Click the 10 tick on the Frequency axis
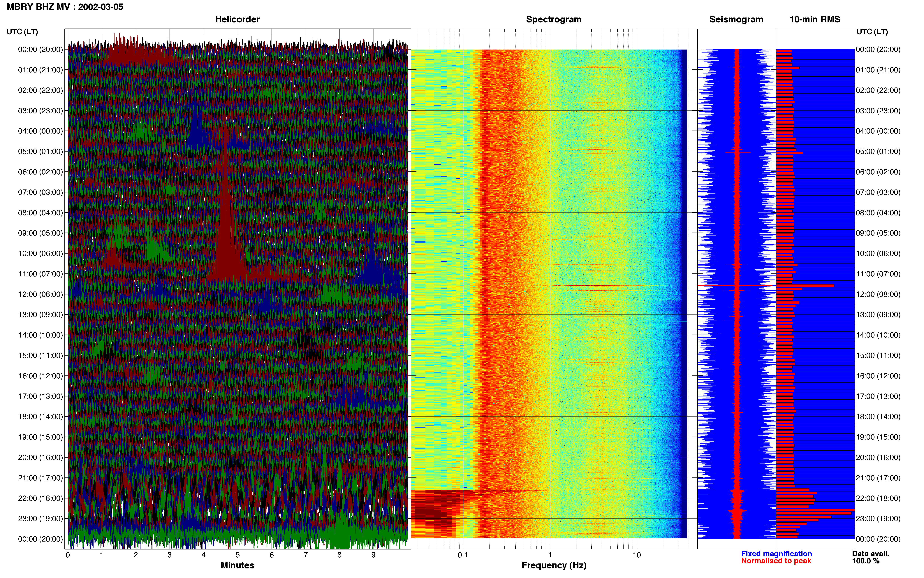The image size is (924, 578). [637, 555]
